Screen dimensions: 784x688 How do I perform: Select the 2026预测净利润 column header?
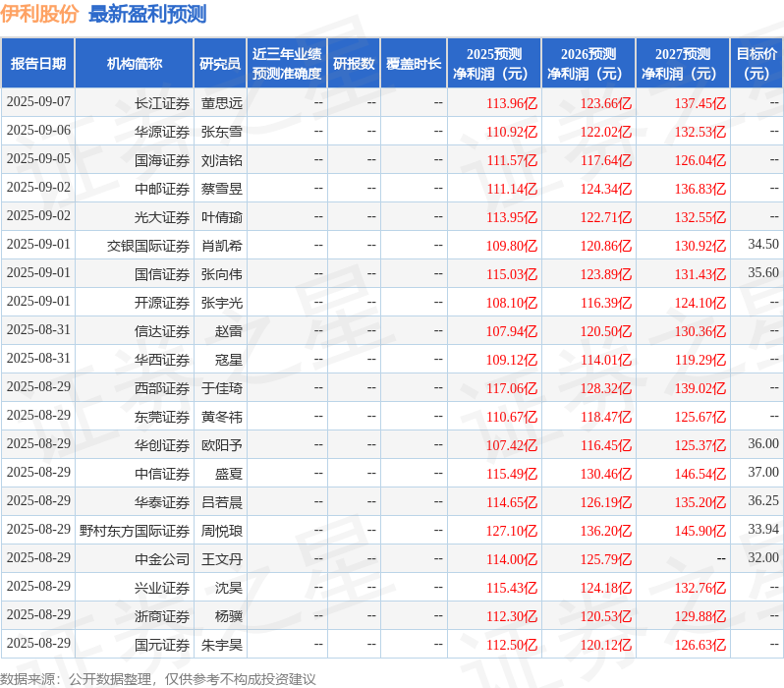click(x=588, y=64)
